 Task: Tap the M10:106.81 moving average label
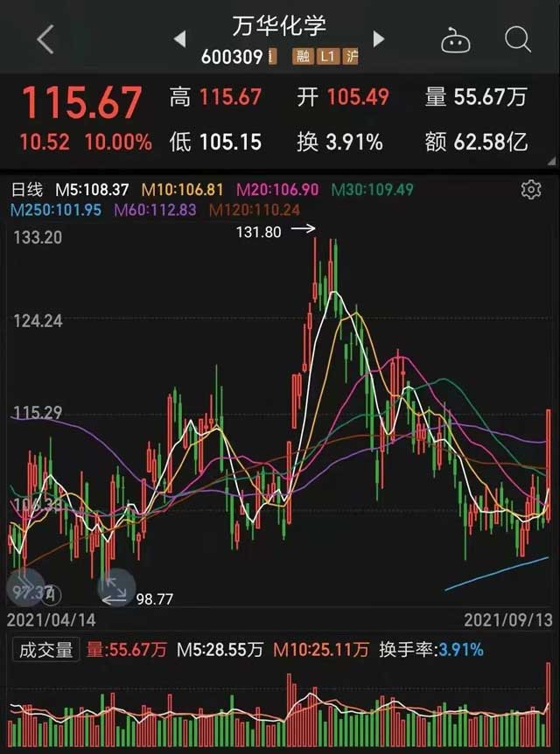tap(182, 190)
